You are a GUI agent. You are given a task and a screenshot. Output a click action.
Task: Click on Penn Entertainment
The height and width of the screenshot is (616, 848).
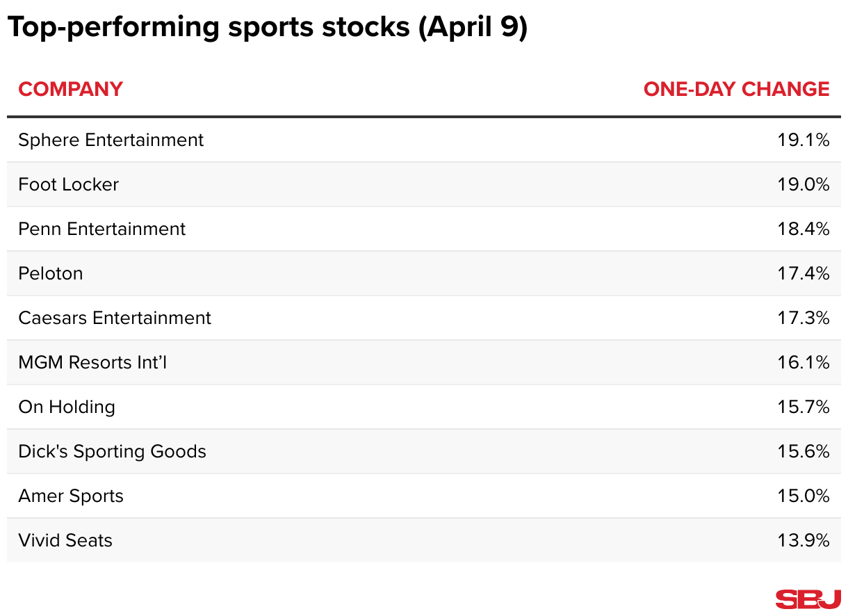pos(102,229)
